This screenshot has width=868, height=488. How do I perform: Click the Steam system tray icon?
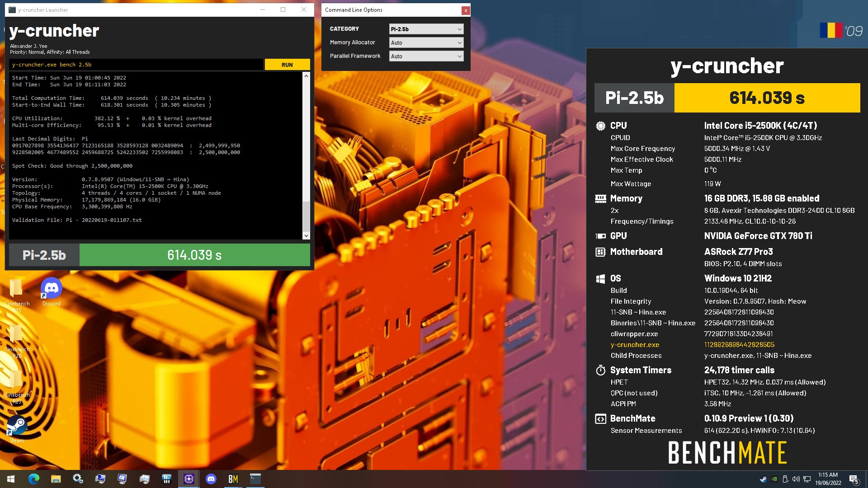tap(763, 479)
